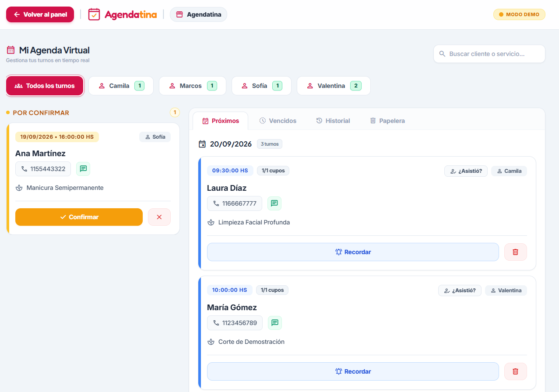
Task: Send reminder to Laura Díaz
Action: click(353, 252)
